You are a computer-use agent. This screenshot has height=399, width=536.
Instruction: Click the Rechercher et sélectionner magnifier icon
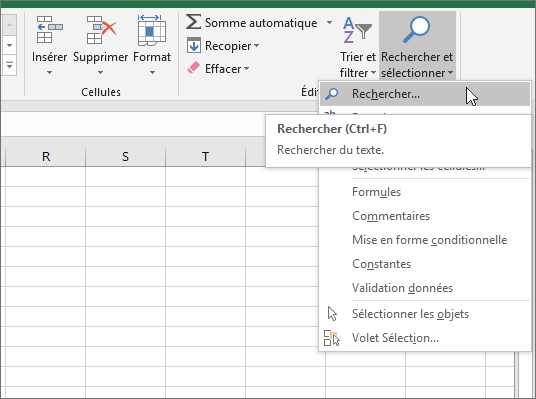point(416,29)
